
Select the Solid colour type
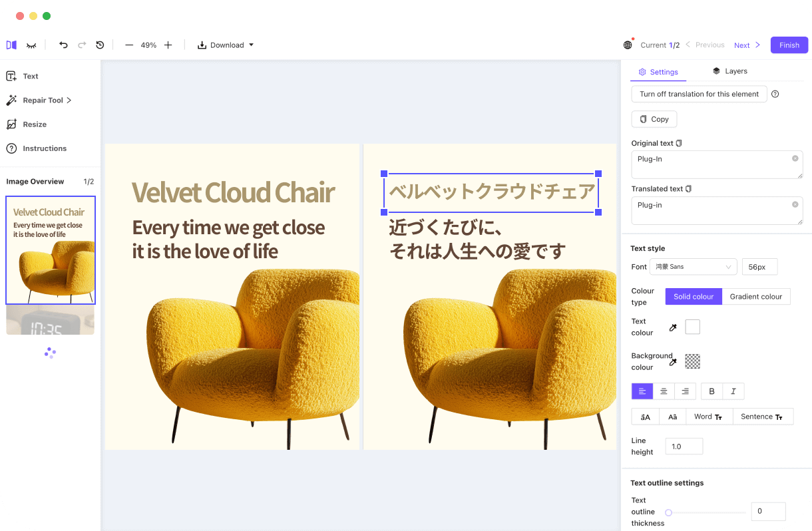694,297
